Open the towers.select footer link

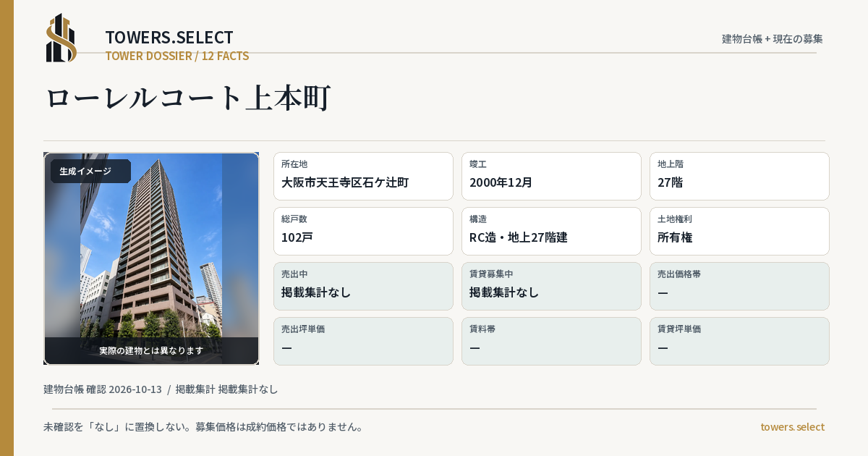coord(792,427)
